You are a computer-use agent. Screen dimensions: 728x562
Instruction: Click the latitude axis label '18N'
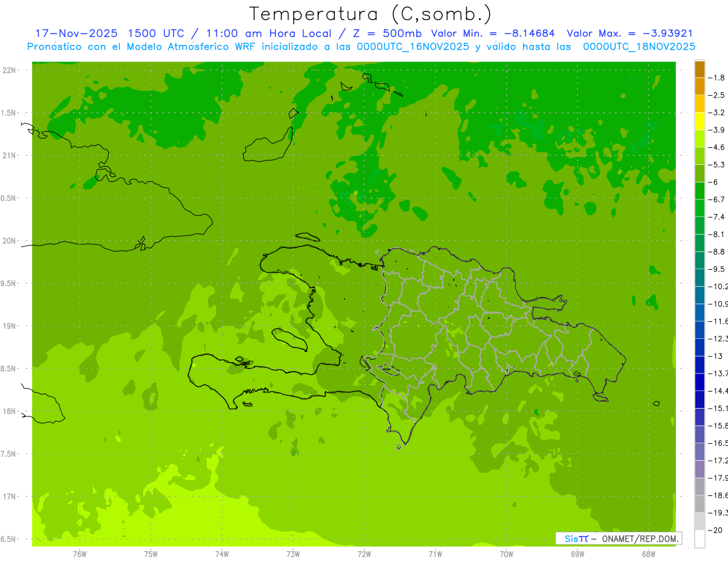click(x=8, y=411)
